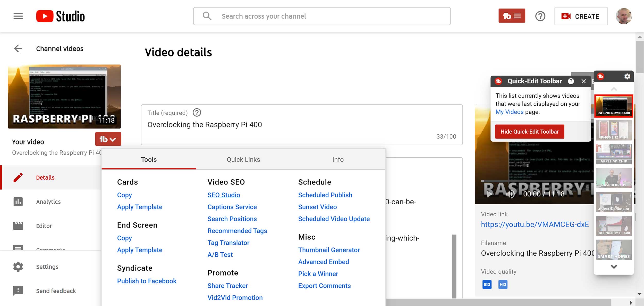This screenshot has height=306, width=644.
Task: Open Recommended Tags tool
Action: click(x=237, y=231)
